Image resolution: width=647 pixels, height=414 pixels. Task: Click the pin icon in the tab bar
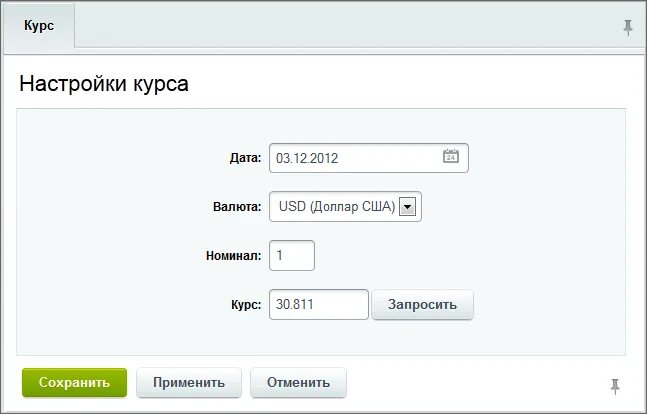point(628,28)
